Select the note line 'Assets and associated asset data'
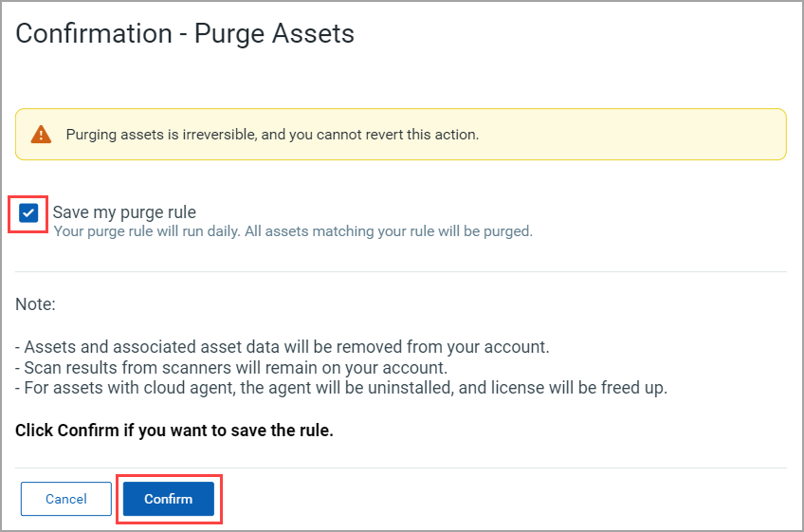The image size is (804, 532). (x=282, y=347)
